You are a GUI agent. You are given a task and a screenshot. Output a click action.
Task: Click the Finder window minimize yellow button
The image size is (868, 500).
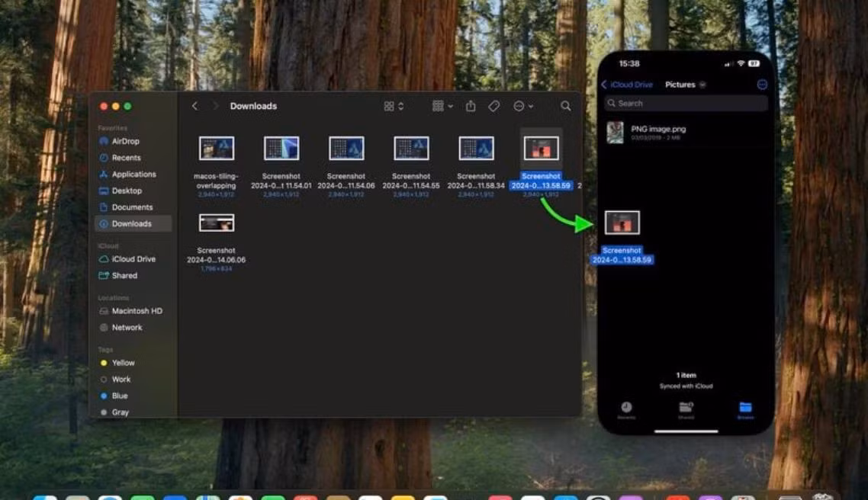click(116, 106)
